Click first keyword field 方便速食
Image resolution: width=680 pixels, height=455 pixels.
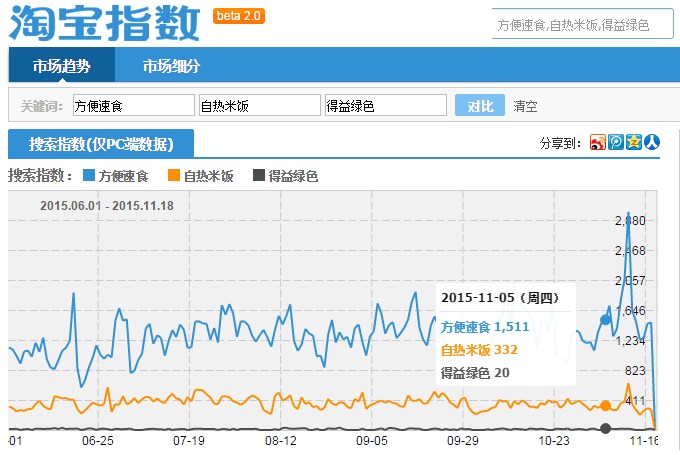pyautogui.click(x=133, y=106)
